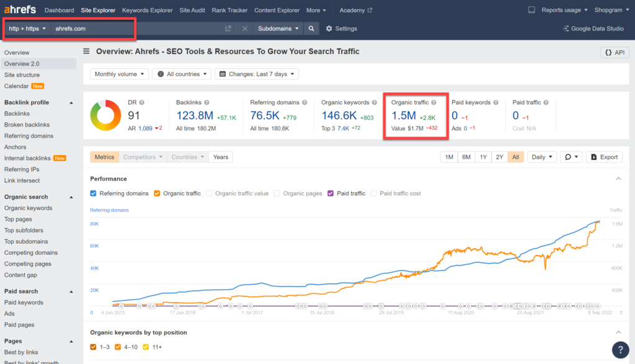Show Organic keywords help icon
This screenshot has height=364, width=635.
click(375, 102)
